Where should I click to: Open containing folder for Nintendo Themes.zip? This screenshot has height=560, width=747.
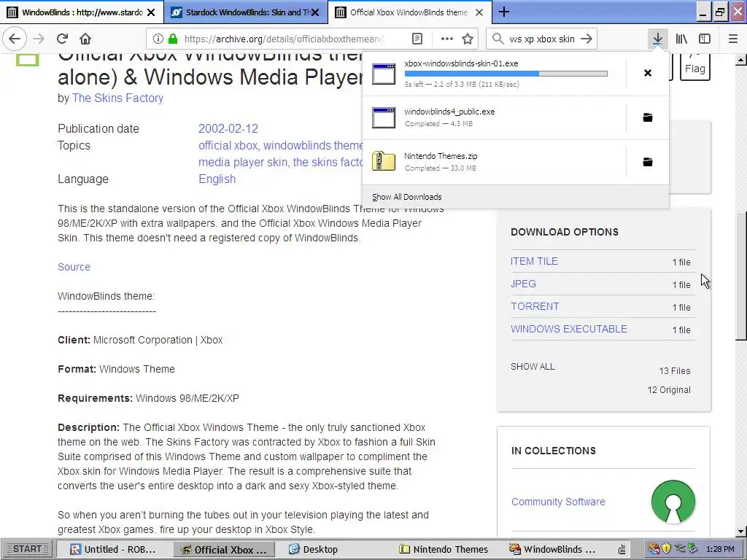(648, 162)
